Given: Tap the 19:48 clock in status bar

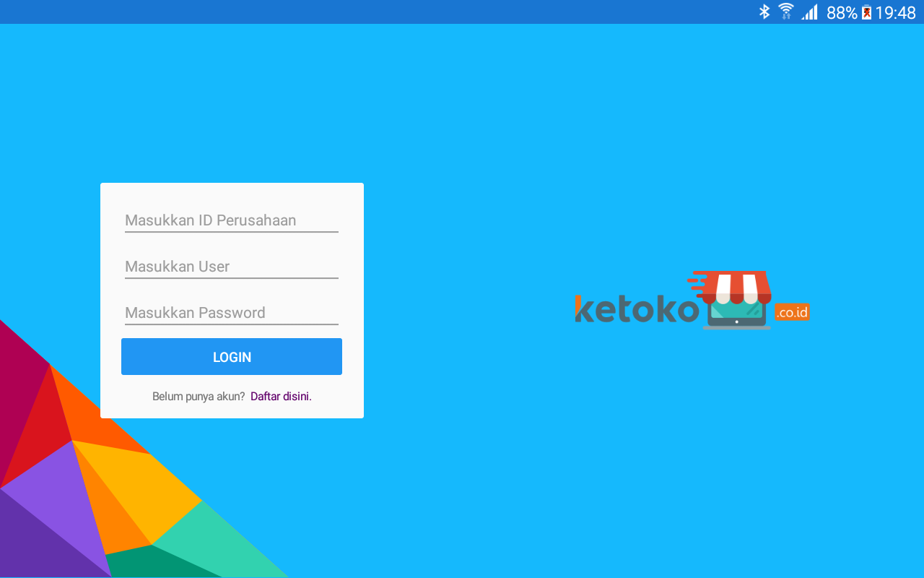Looking at the screenshot, I should pyautogui.click(x=895, y=12).
